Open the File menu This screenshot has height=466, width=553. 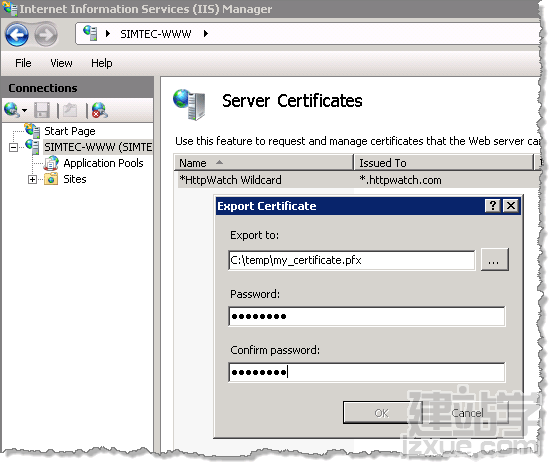pos(23,63)
